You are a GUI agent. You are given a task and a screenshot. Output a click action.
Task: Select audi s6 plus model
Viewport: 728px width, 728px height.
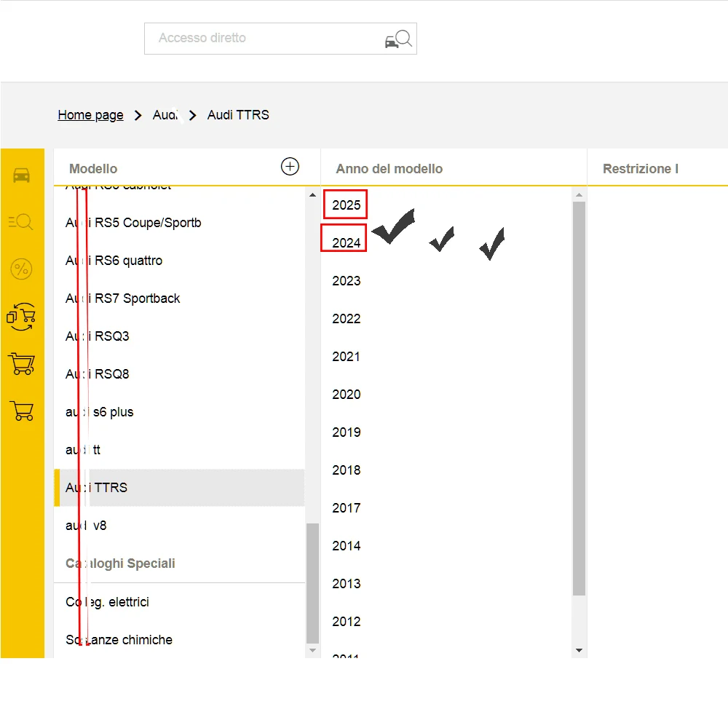(x=179, y=412)
